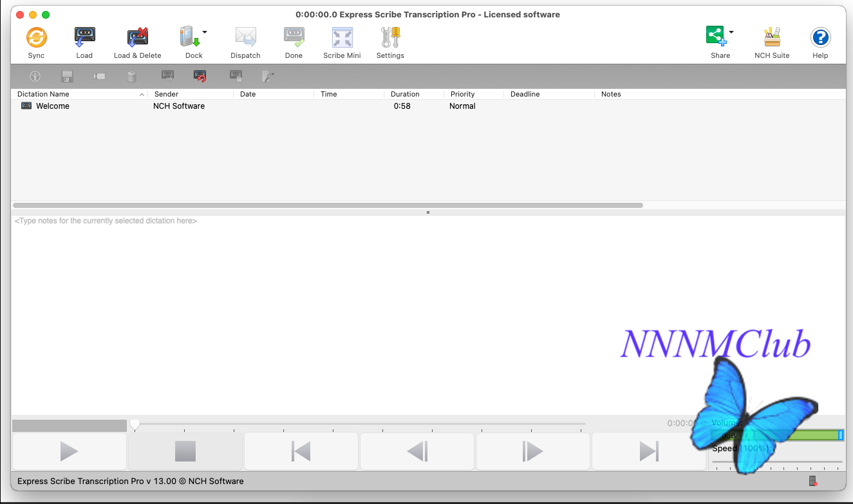Stop playback with the Stop button

click(x=185, y=451)
